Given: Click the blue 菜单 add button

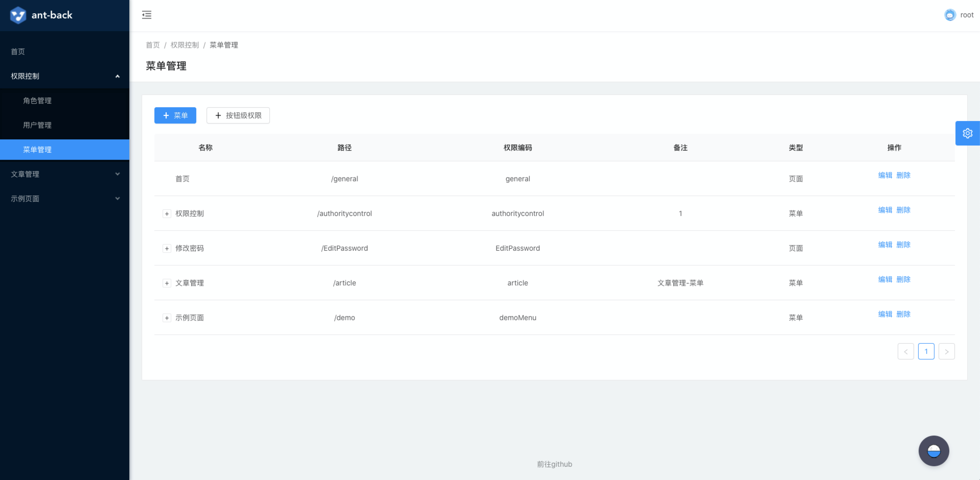Looking at the screenshot, I should [175, 116].
